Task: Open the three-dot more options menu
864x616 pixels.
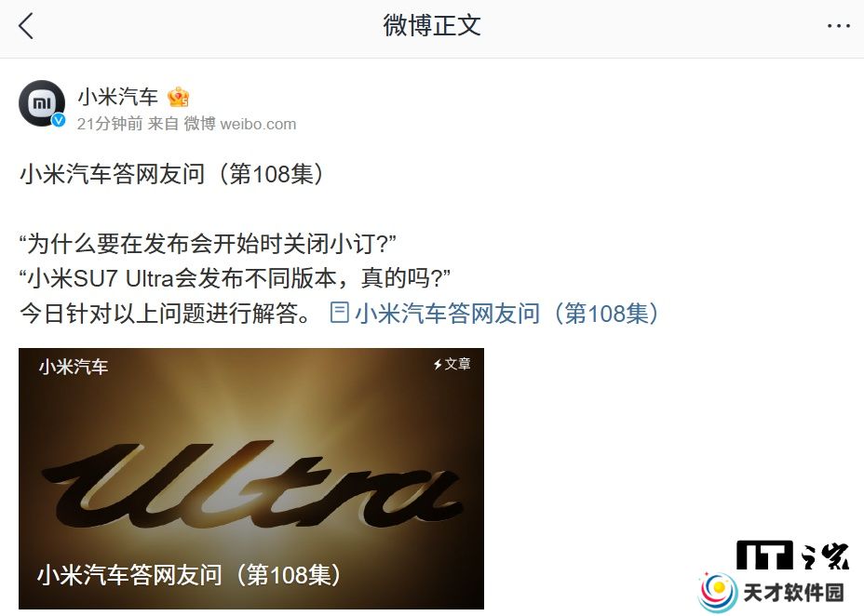Action: [838, 26]
